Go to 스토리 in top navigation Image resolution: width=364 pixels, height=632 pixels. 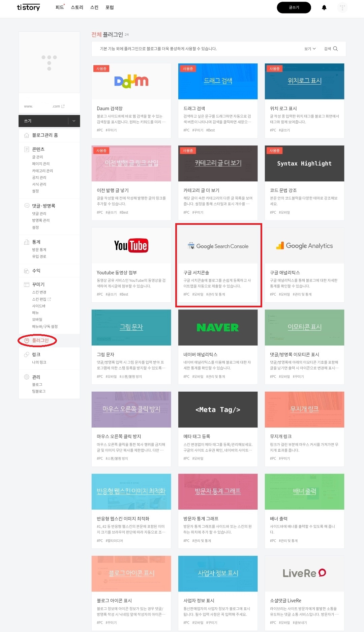click(77, 7)
